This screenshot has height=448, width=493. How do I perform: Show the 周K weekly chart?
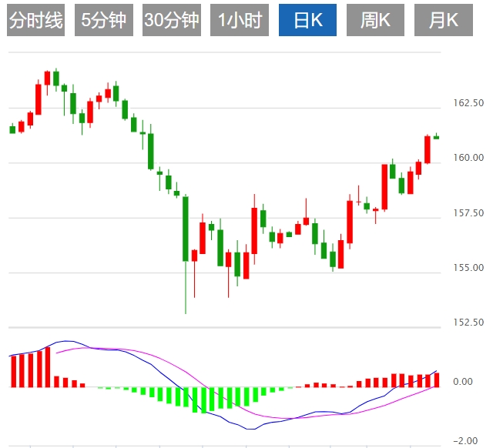[375, 21]
